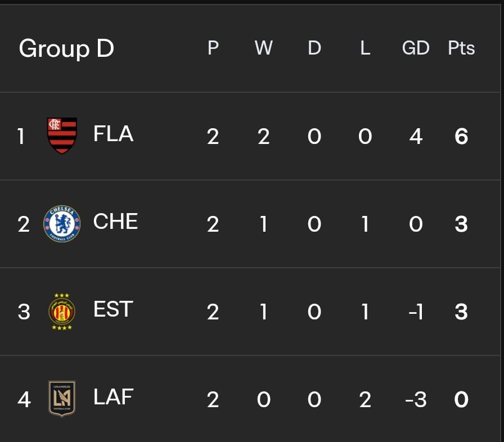The height and width of the screenshot is (442, 504).
Task: Click Flamengo's points value 6
Action: pos(461,136)
